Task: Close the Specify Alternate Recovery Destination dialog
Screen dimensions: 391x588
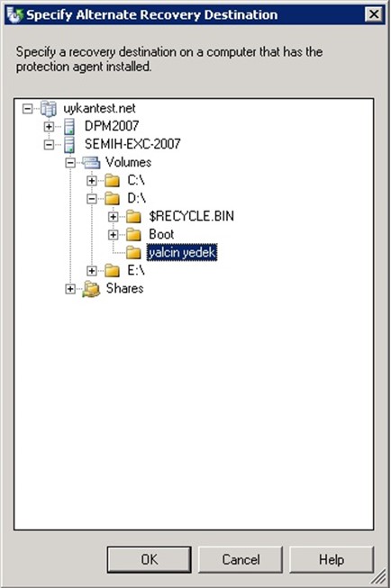Action: pos(374,14)
